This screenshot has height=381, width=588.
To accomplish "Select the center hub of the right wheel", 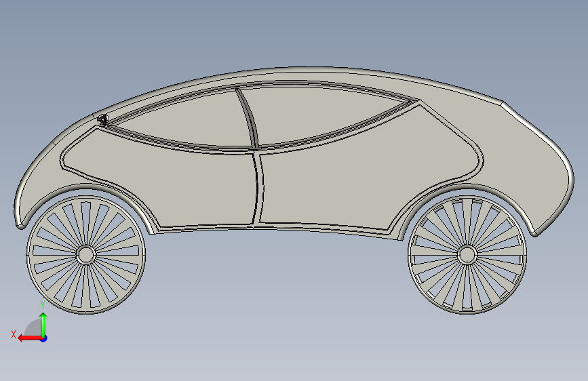I will (467, 255).
